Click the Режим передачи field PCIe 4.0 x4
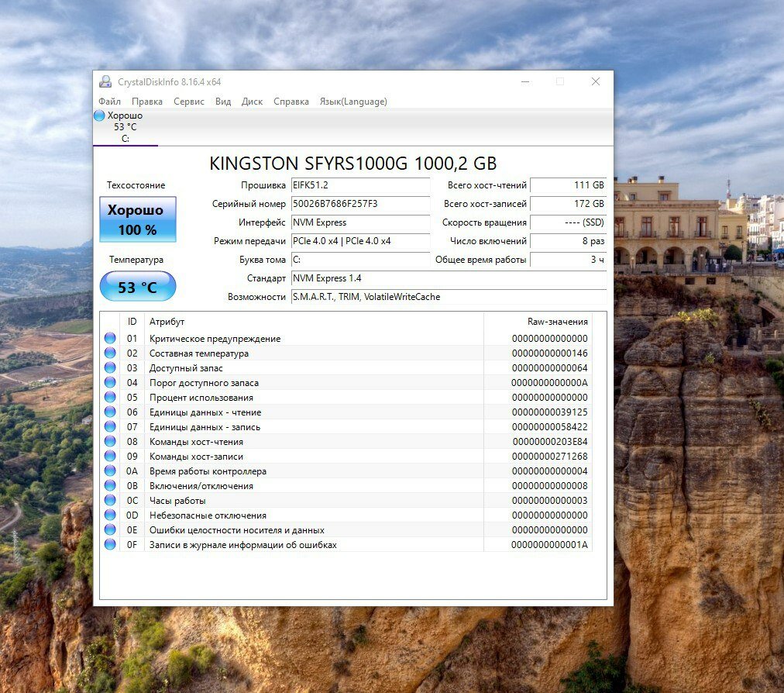784x693 pixels. (360, 240)
